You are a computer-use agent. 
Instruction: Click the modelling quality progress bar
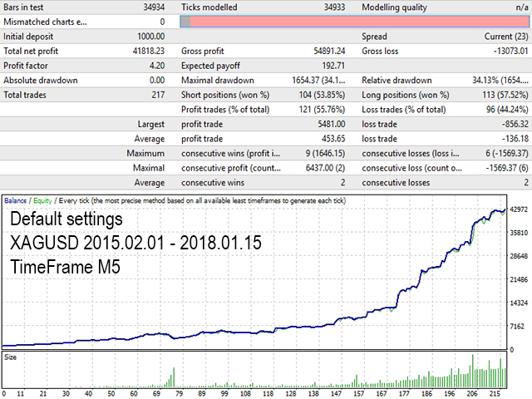355,22
